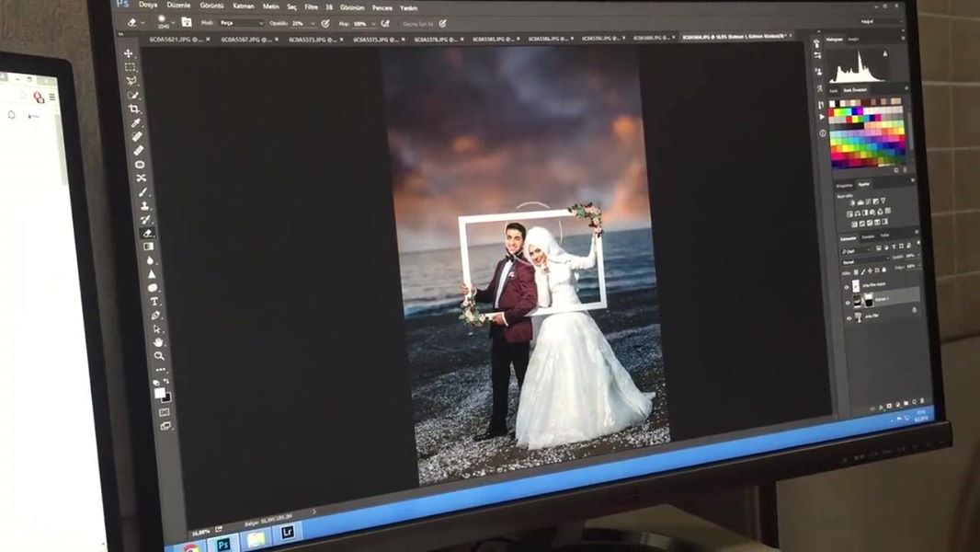This screenshot has width=980, height=552.
Task: Select the Blur tool
Action: point(150,260)
